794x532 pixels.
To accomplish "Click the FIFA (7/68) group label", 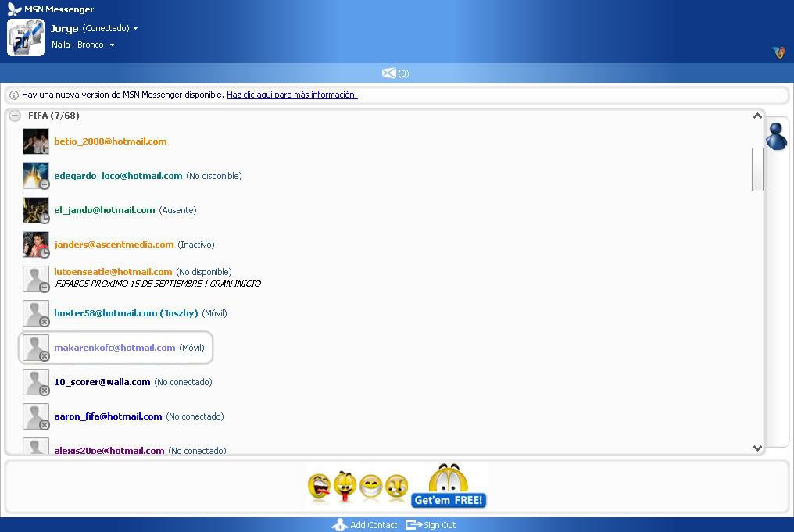I will pyautogui.click(x=54, y=116).
